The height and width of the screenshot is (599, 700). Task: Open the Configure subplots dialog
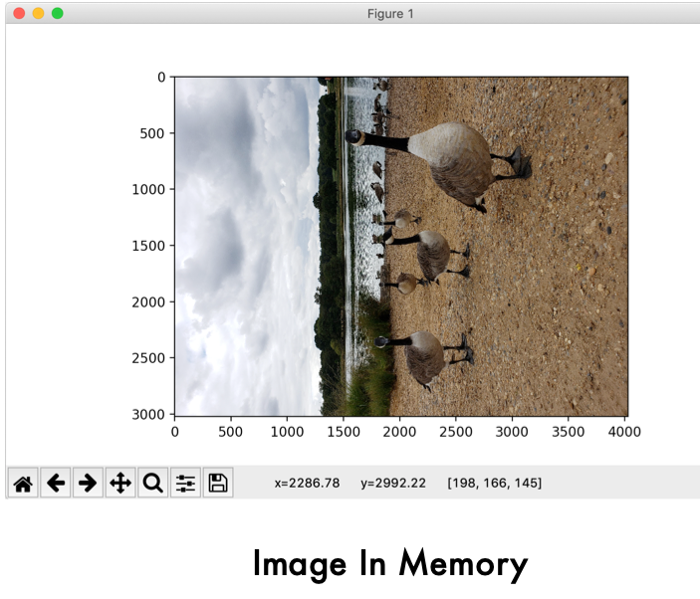click(x=185, y=484)
